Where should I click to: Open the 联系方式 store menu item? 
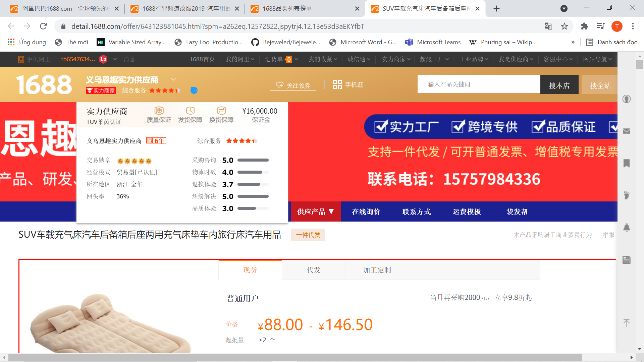click(x=417, y=212)
